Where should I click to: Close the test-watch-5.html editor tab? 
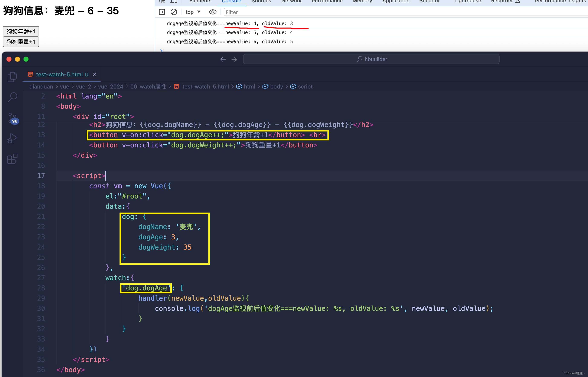tap(95, 74)
